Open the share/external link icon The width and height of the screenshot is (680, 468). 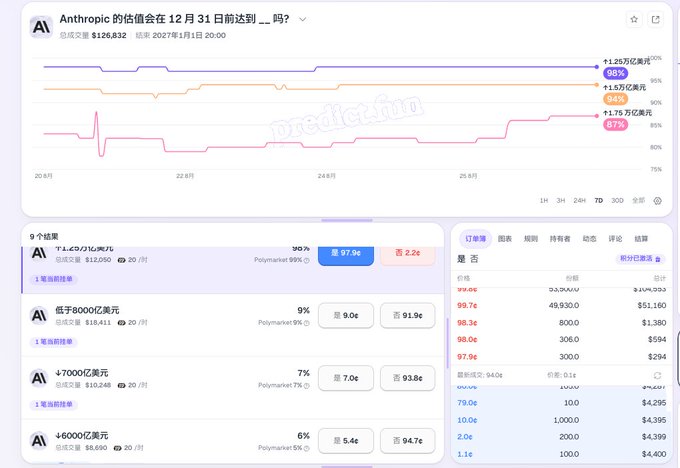(x=655, y=19)
